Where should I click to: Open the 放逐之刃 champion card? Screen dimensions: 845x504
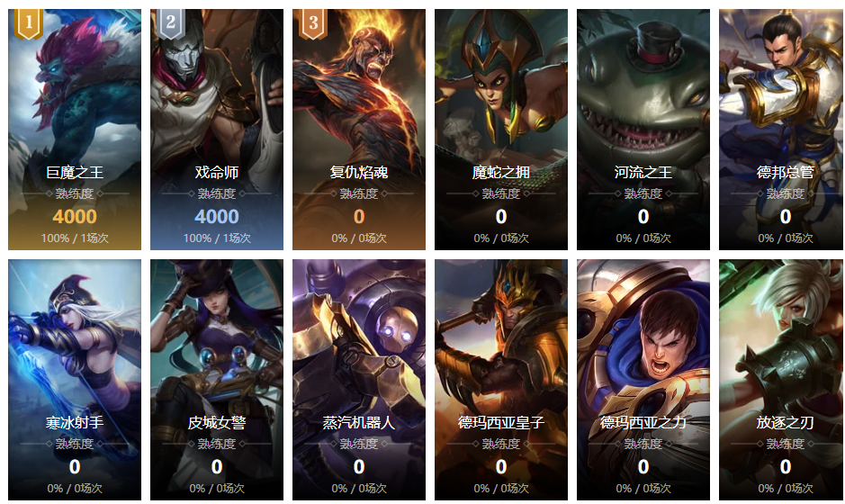click(x=781, y=380)
